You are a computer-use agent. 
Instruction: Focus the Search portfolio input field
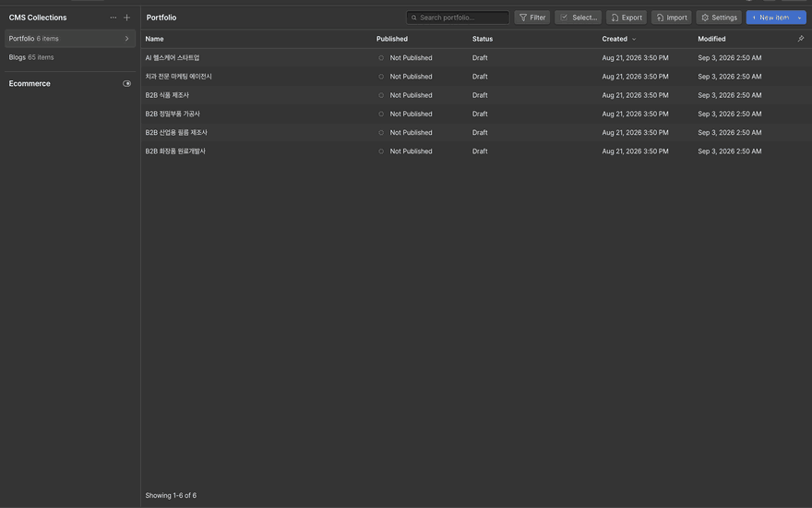[x=458, y=18]
